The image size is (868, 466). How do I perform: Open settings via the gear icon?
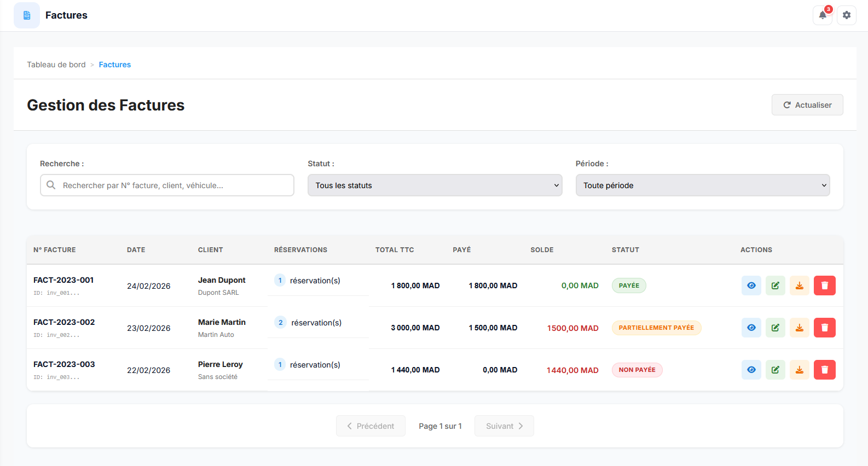click(846, 15)
